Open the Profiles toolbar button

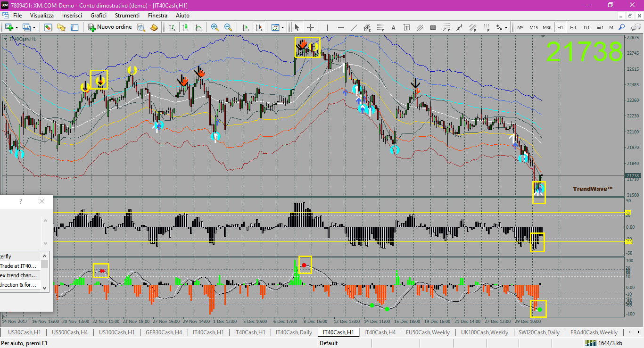pyautogui.click(x=27, y=27)
